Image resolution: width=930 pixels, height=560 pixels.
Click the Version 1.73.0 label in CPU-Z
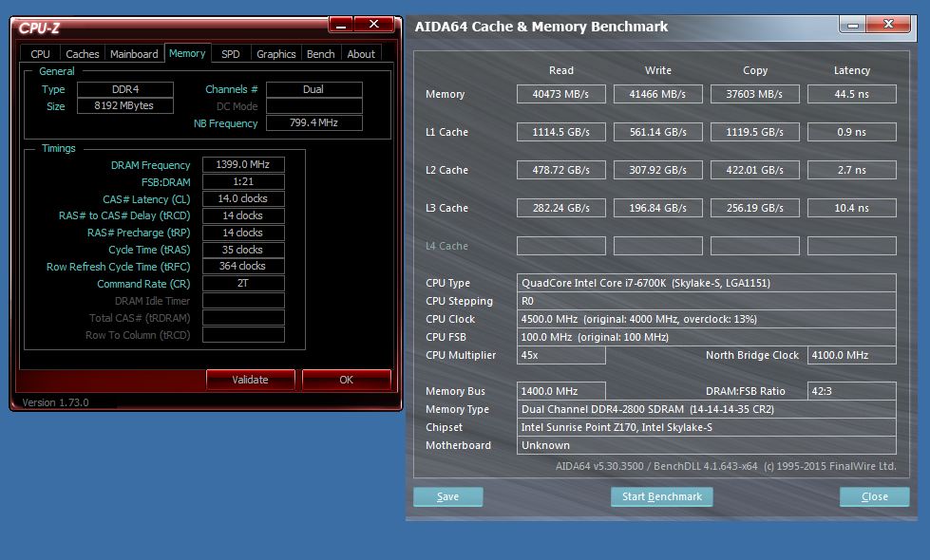56,402
